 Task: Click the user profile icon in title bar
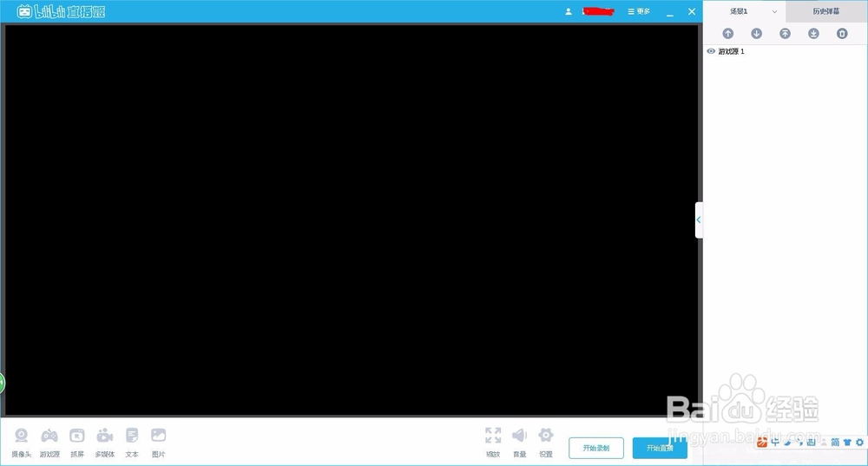pyautogui.click(x=568, y=11)
